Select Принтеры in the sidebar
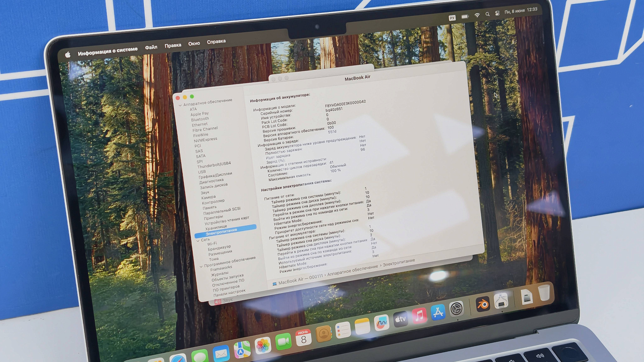The width and height of the screenshot is (644, 362). tap(213, 217)
